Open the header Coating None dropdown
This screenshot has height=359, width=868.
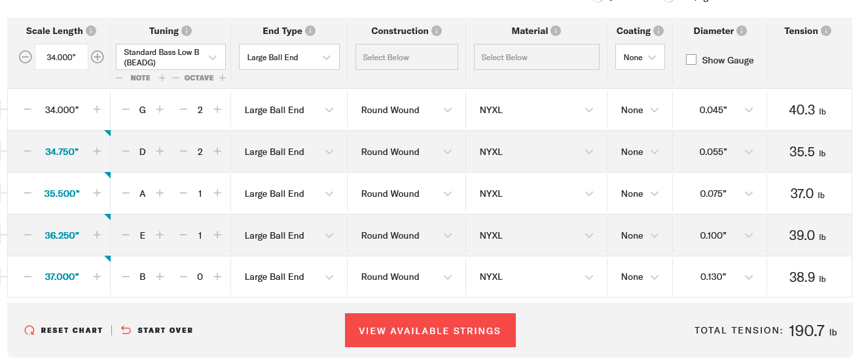coord(640,57)
